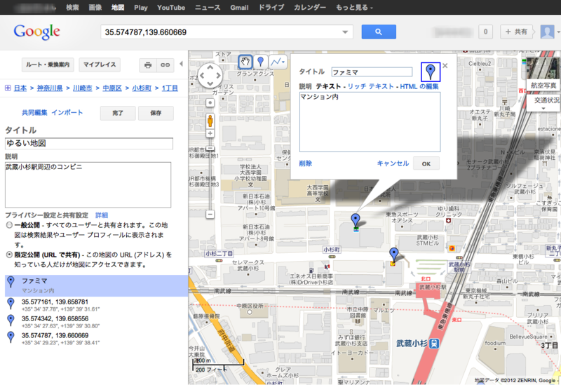Image resolution: width=561 pixels, height=392 pixels.
Task: Close the placemark edit popup
Action: tap(445, 66)
